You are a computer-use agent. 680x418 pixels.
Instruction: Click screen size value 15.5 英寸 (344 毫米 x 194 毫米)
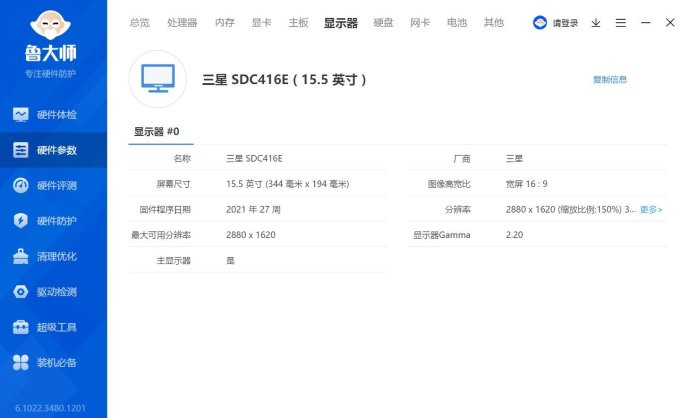(x=288, y=184)
